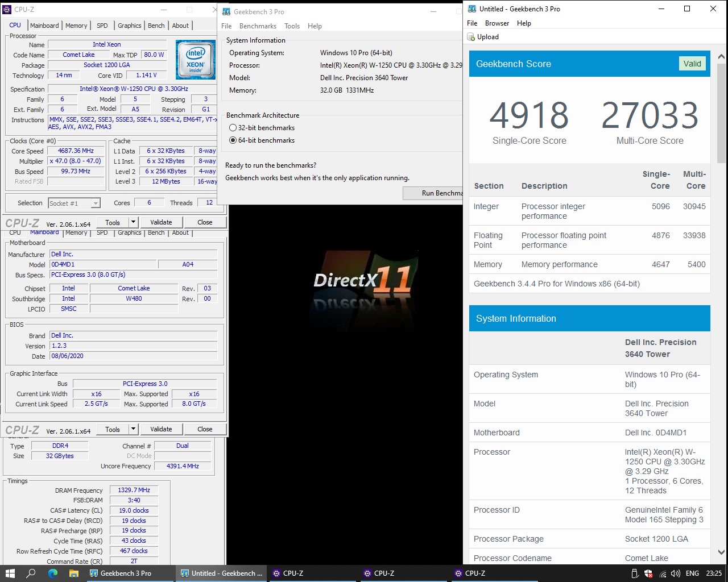Viewport: 728px width, 582px height.
Task: Click the BIOS date 08/06/2020 field
Action: point(133,356)
